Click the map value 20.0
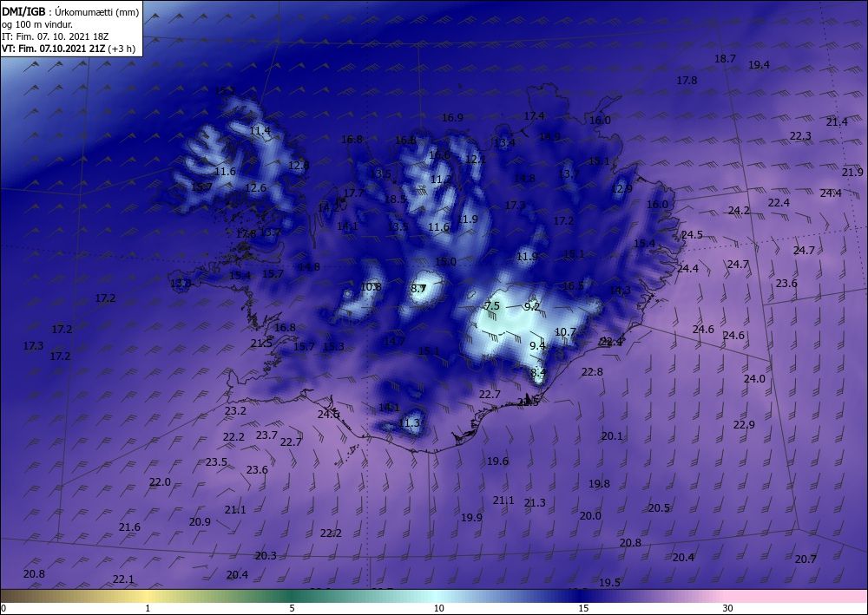This screenshot has height=615, width=868. 590,516
